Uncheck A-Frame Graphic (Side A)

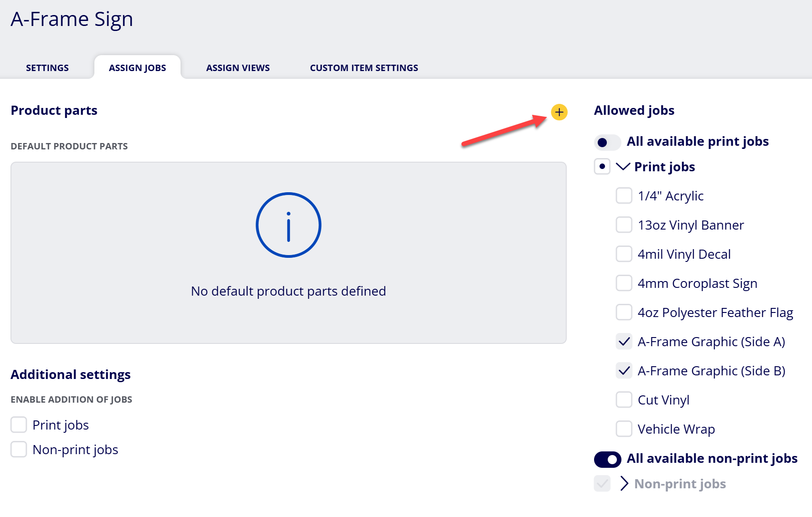624,341
